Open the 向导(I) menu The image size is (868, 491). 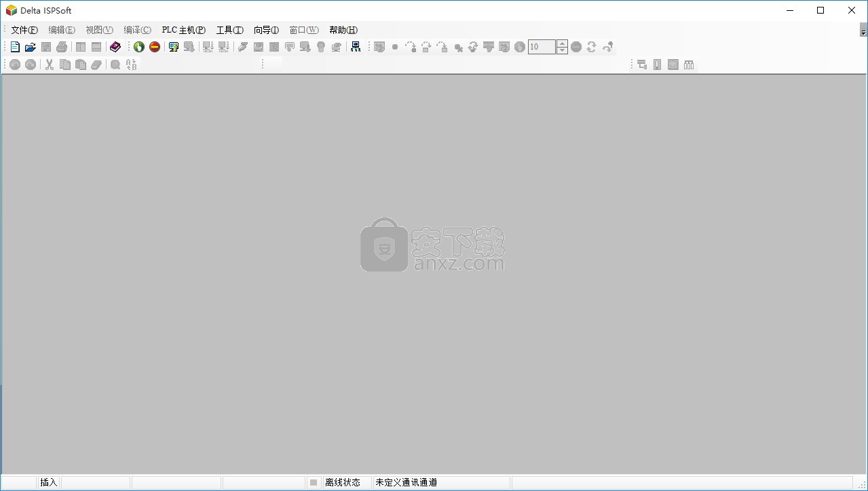267,30
